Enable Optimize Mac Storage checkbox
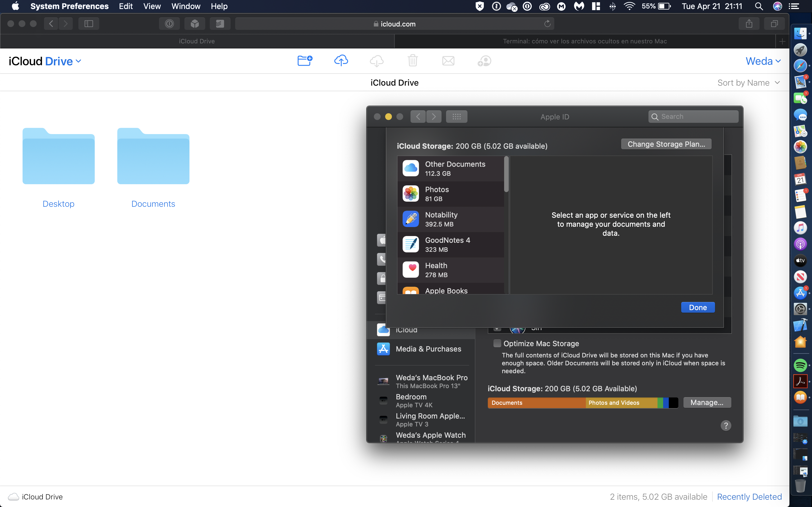 point(497,343)
